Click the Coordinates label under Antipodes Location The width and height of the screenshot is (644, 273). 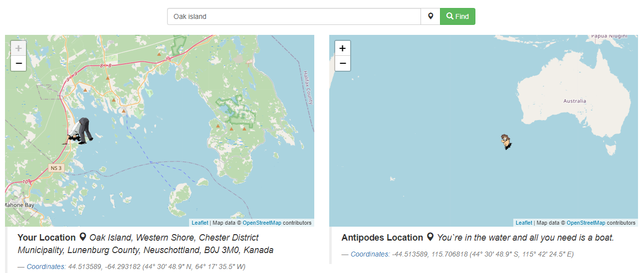click(x=370, y=254)
